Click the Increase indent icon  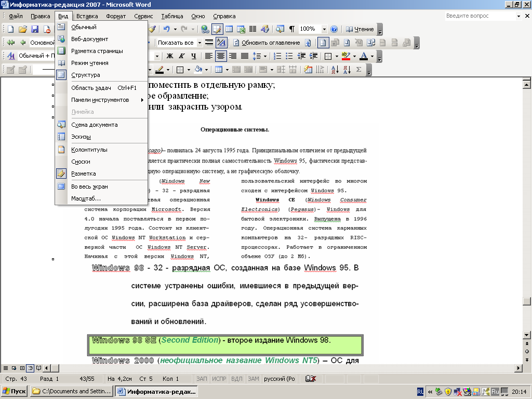pyautogui.click(x=313, y=56)
